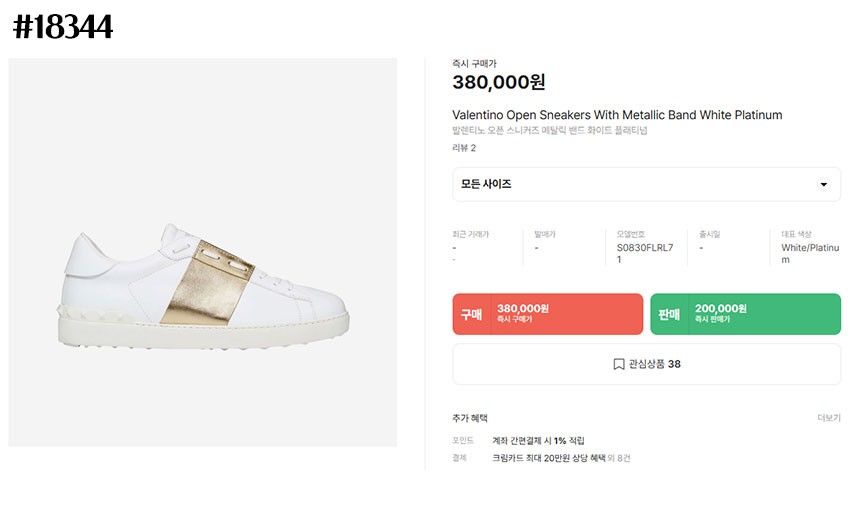Viewport: 860px width, 518px height.
Task: Click the 추가 혜택 section heading
Action: [470, 418]
